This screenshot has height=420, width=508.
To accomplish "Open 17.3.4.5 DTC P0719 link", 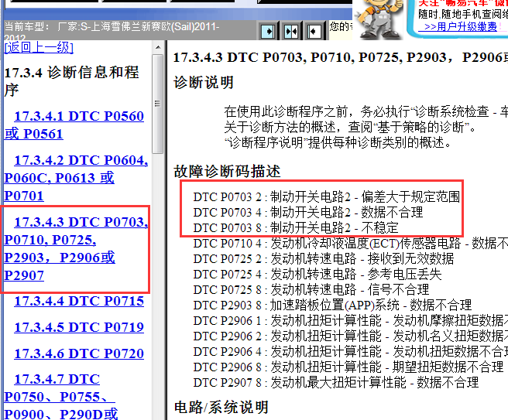I will pyautogui.click(x=79, y=327).
